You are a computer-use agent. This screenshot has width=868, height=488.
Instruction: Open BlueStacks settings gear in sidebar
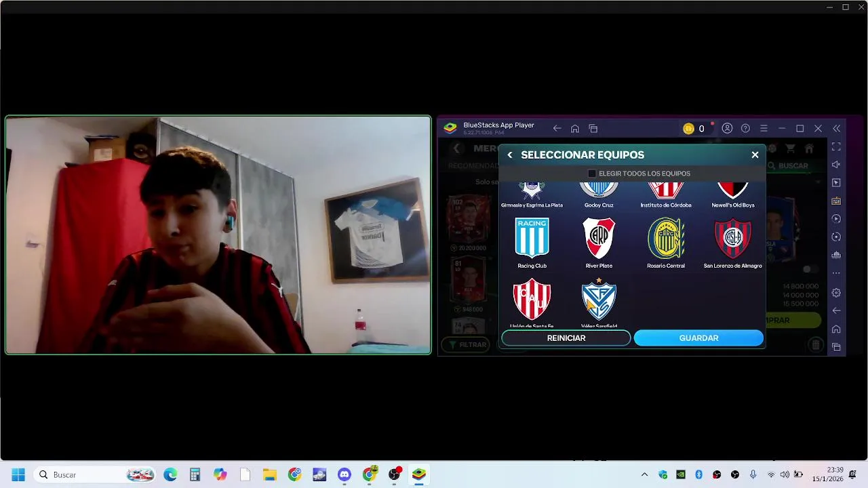(x=836, y=293)
